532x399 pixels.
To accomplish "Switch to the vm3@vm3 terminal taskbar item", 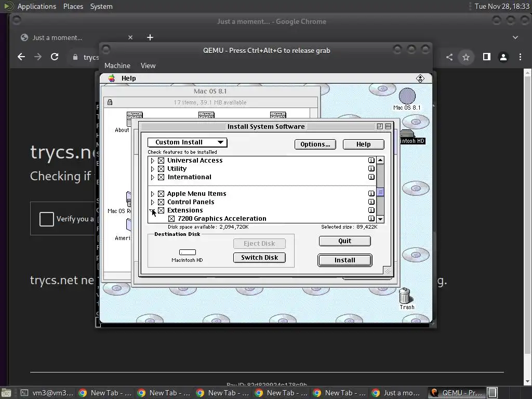I will [x=47, y=393].
